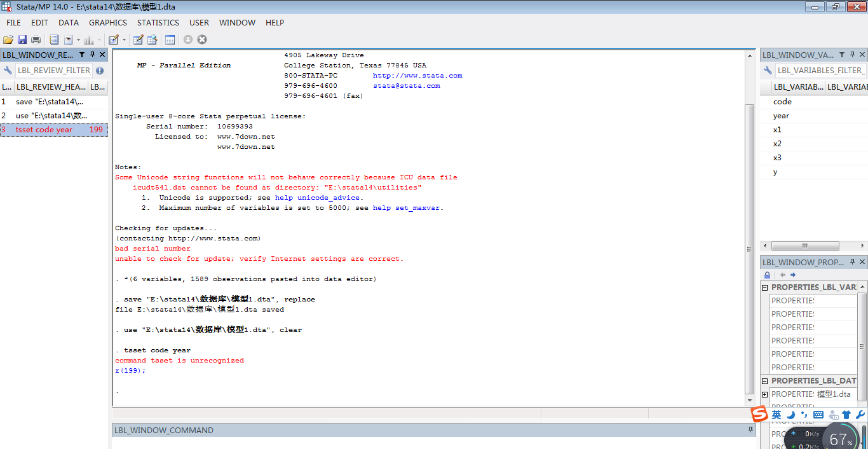
Task: Select the use command in Review history
Action: tap(54, 116)
